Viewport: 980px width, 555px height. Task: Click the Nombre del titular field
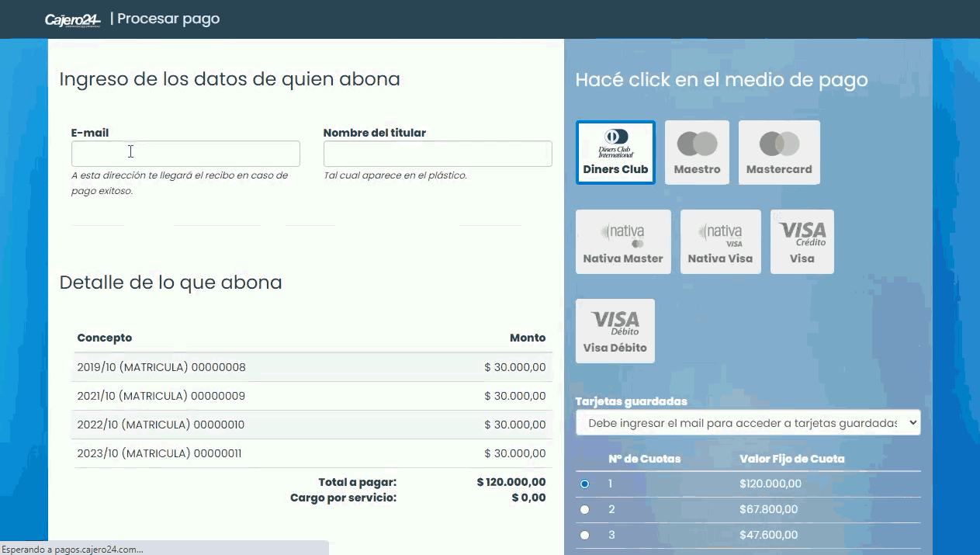(x=438, y=154)
